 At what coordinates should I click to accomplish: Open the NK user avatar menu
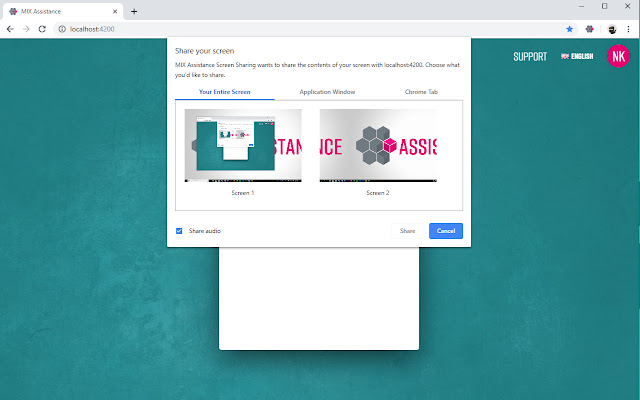(x=618, y=56)
